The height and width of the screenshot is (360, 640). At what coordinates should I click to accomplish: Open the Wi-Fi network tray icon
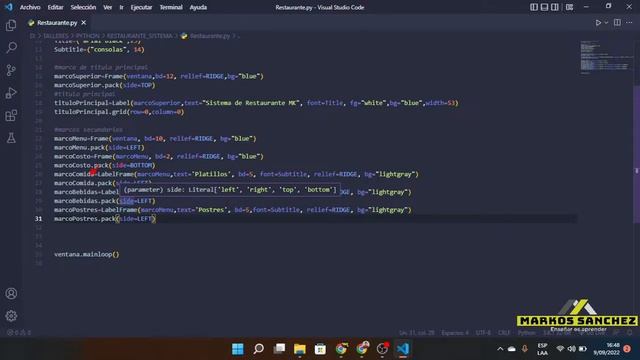pos(560,349)
